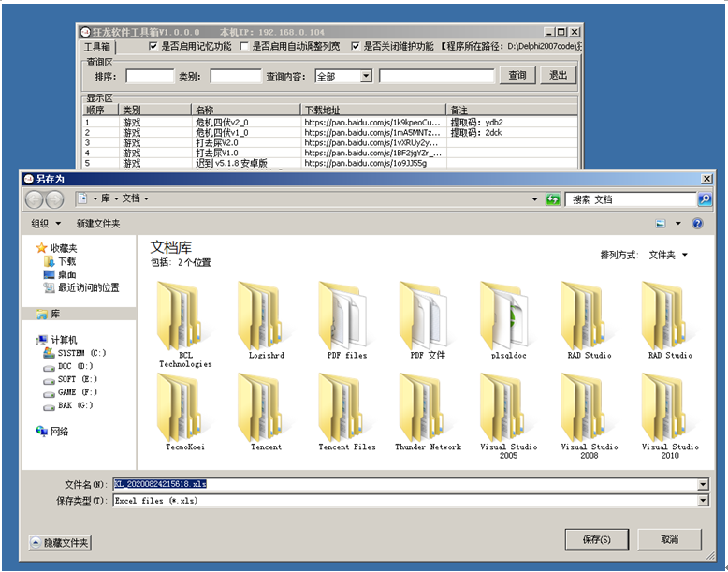This screenshot has height=572, width=728.
Task: Click 新建文件夹 button
Action: (x=98, y=224)
